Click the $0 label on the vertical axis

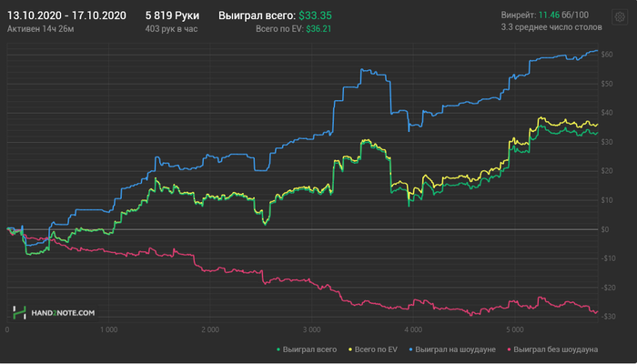(x=605, y=228)
